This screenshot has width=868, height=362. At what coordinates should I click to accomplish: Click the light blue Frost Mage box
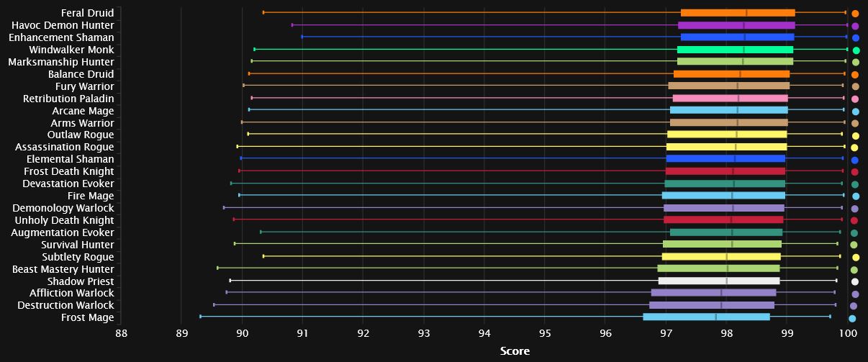click(707, 317)
